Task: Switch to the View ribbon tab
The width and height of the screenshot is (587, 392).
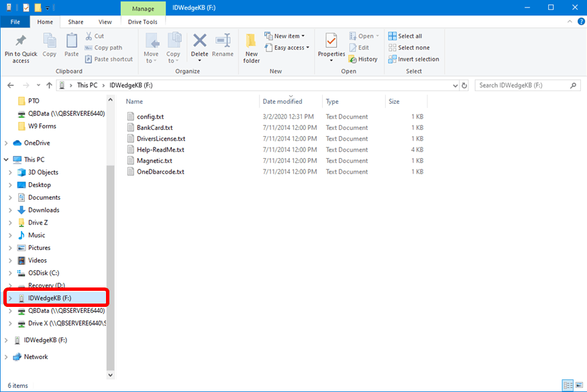Action: 105,21
